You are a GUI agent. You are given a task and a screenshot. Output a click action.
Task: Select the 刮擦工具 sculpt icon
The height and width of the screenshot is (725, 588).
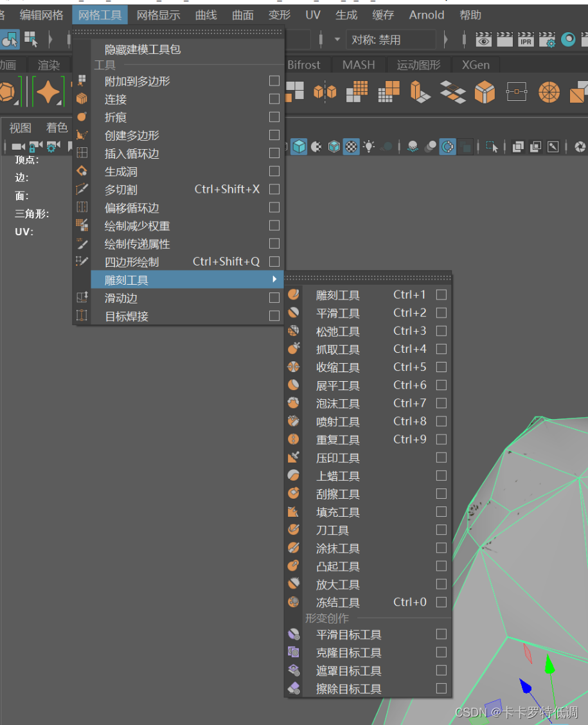[x=294, y=494]
